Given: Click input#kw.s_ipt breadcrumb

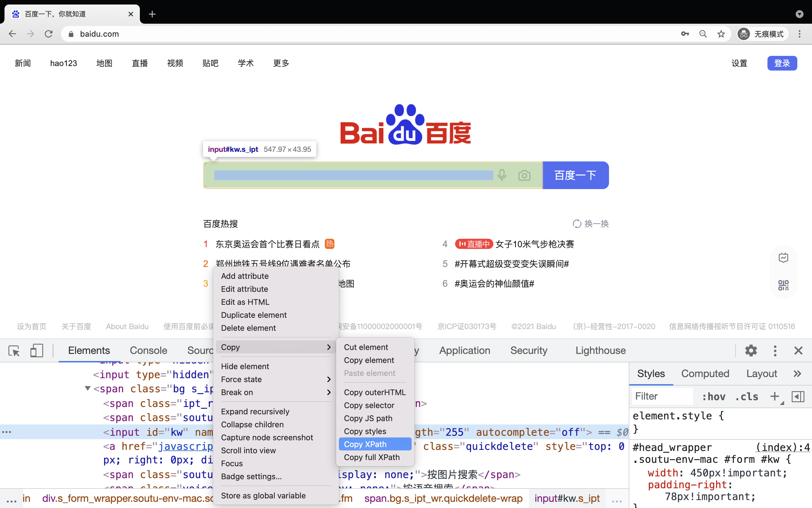Looking at the screenshot, I should (567, 498).
